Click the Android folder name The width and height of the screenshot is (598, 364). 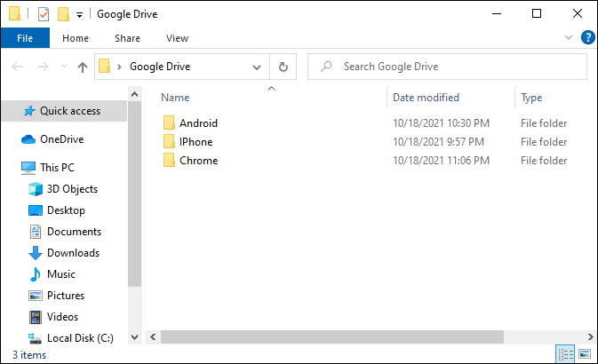[199, 123]
